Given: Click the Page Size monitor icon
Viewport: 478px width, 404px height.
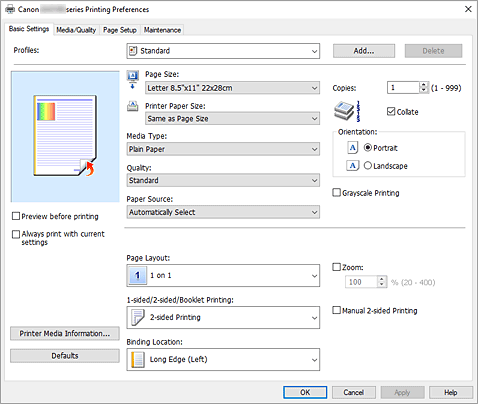Looking at the screenshot, I should 133,80.
